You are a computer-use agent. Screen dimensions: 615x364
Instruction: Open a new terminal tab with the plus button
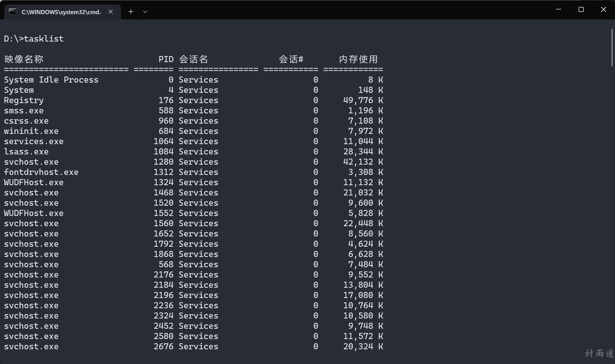131,12
